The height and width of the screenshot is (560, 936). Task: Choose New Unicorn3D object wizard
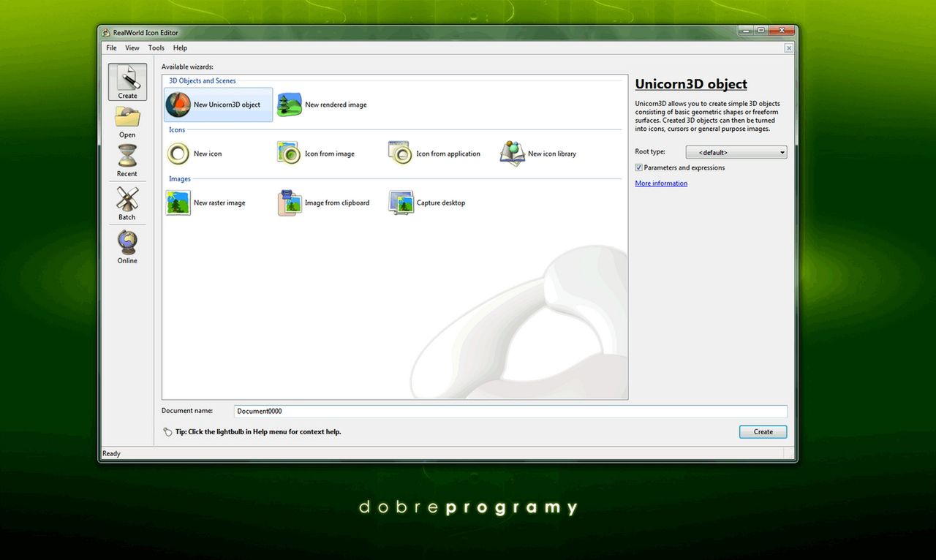pyautogui.click(x=218, y=105)
